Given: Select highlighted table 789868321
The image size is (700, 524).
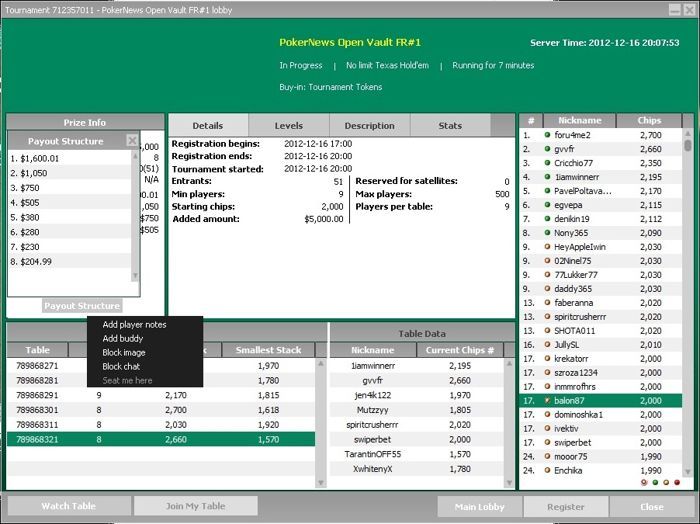Looking at the screenshot, I should (x=161, y=439).
